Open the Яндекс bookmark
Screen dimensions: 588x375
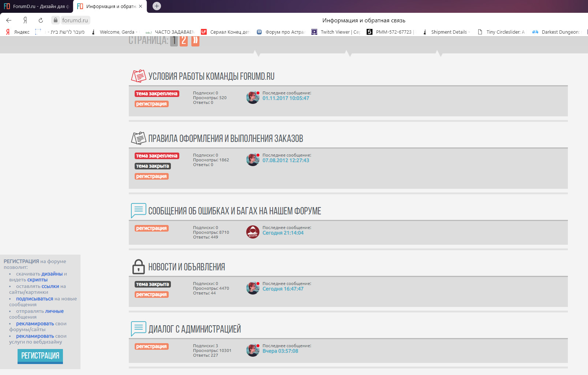(x=18, y=32)
